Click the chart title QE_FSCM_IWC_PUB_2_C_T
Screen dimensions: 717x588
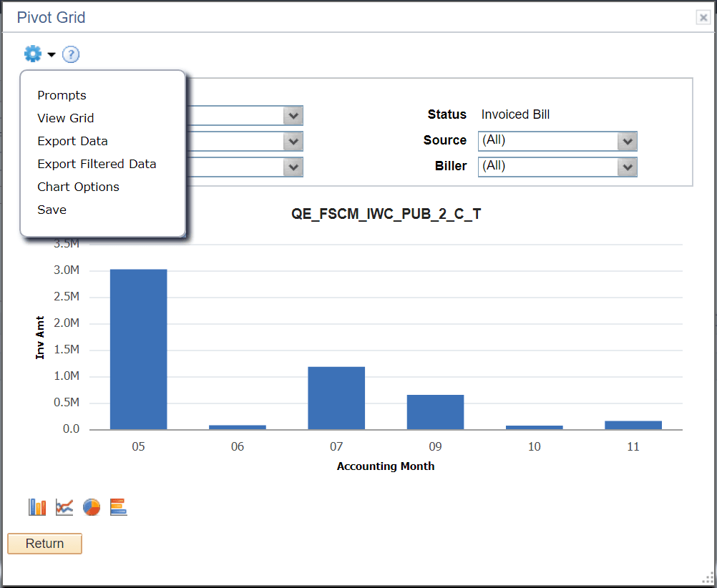386,214
